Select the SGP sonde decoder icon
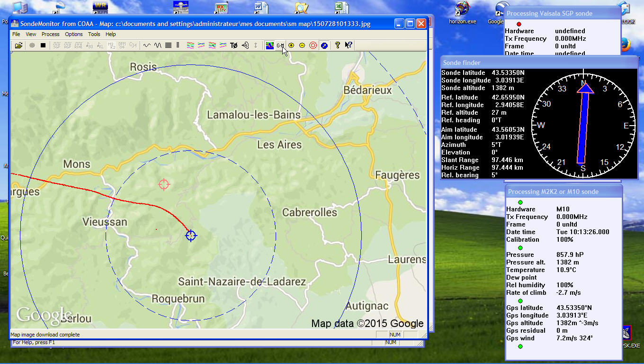The height and width of the screenshot is (364, 644). [57, 45]
